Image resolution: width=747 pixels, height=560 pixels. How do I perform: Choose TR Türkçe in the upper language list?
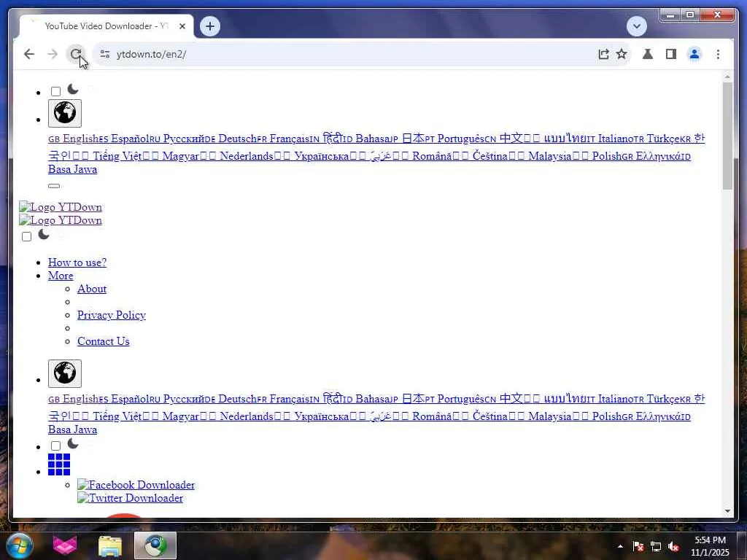pyautogui.click(x=656, y=139)
